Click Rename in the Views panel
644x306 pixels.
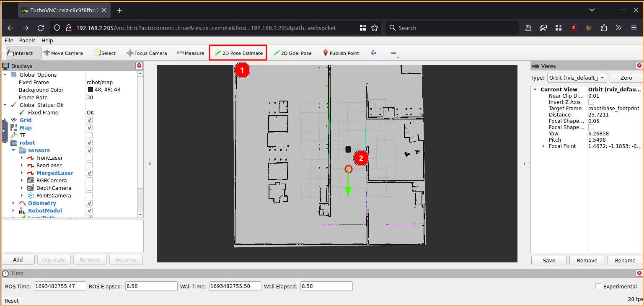625,260
